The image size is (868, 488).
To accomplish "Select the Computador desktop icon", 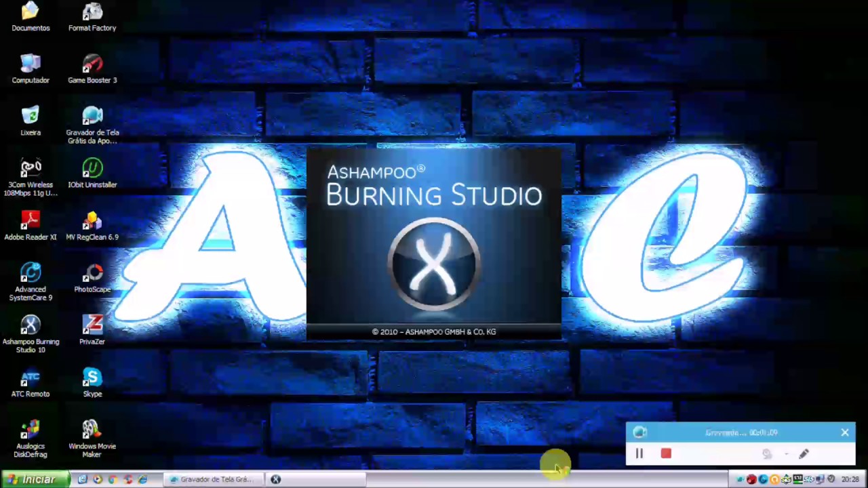I will 31,68.
